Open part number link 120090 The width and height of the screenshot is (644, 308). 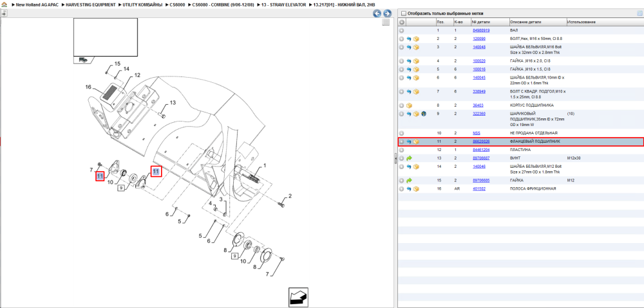point(479,39)
